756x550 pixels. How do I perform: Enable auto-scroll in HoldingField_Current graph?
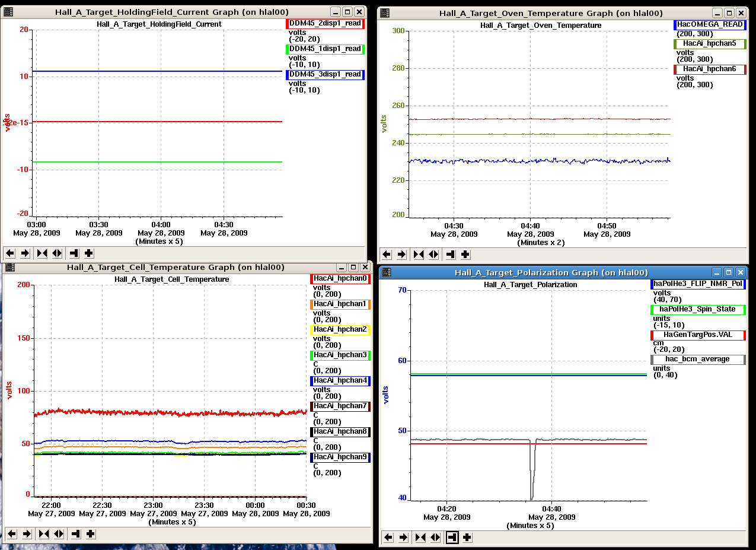pos(74,253)
